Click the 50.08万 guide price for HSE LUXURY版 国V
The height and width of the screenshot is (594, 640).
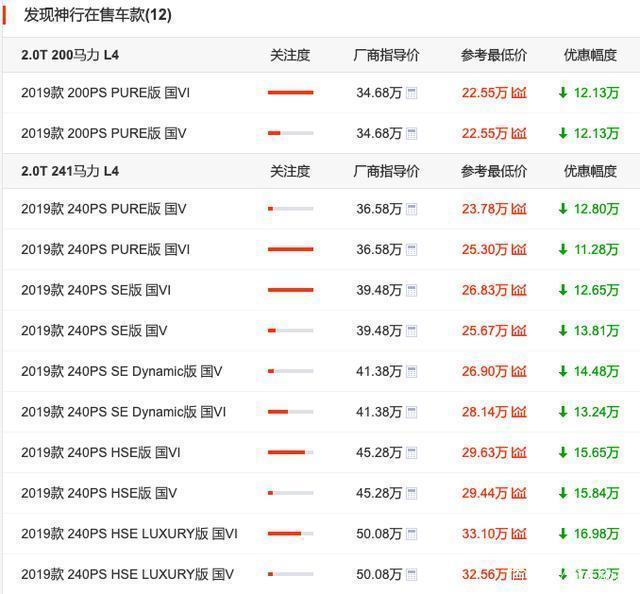point(379,574)
